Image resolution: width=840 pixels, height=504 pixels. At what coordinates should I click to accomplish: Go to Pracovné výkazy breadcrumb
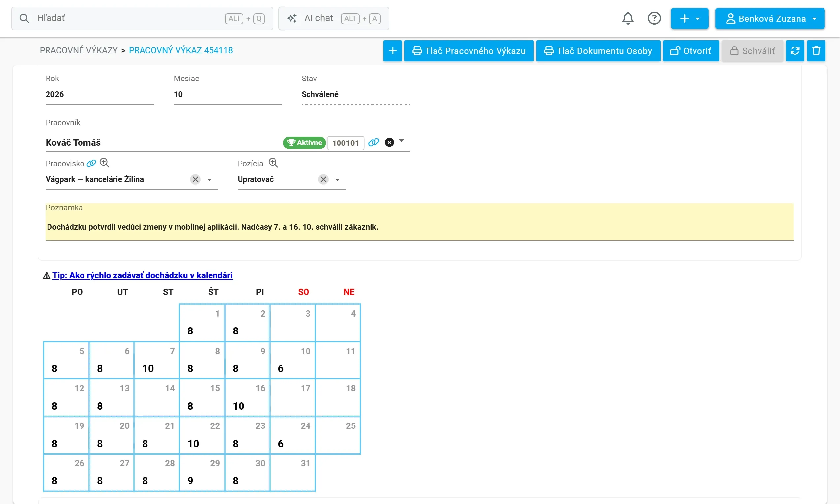pyautogui.click(x=79, y=50)
